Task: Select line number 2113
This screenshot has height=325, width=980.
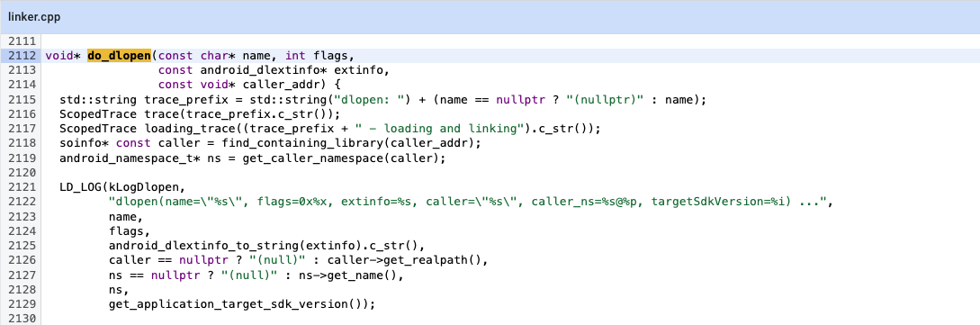Action: (x=22, y=69)
